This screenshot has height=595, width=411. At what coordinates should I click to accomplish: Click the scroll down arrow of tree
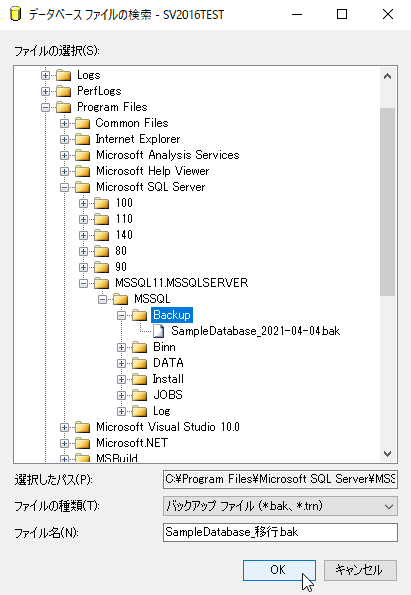pos(387,453)
